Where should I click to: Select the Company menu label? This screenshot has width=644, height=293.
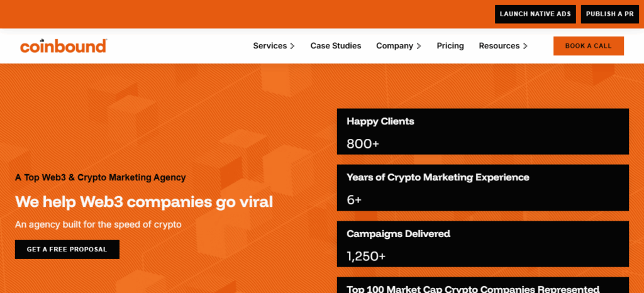(x=394, y=46)
